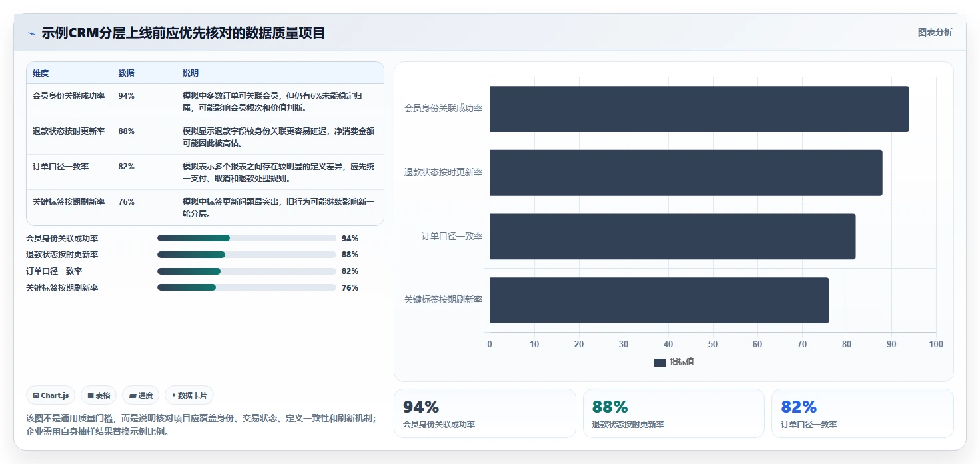
Task: Click the dashboard title 示例CRM分层上线前
Action: [x=183, y=33]
